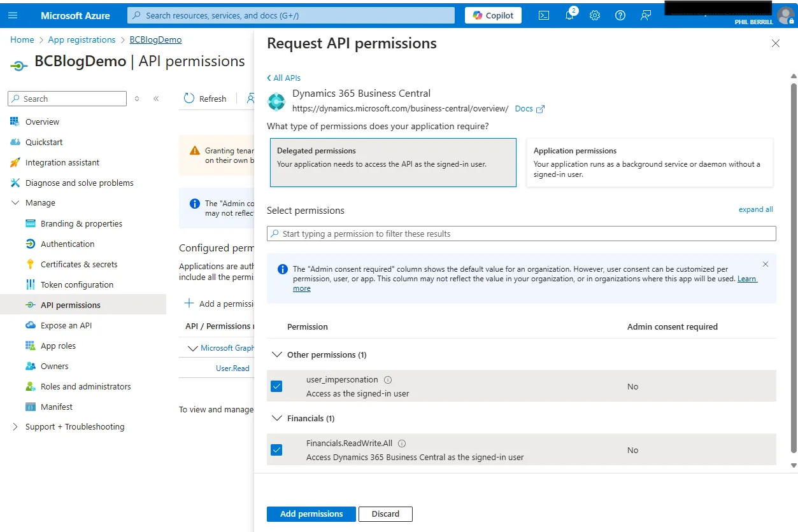The image size is (798, 532).
Task: Click the scrollbar down arrow in the panel
Action: [794, 466]
